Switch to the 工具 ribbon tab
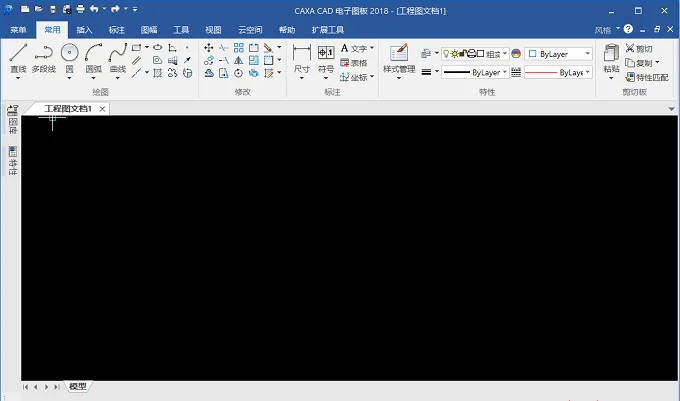The width and height of the screenshot is (680, 401). click(181, 30)
